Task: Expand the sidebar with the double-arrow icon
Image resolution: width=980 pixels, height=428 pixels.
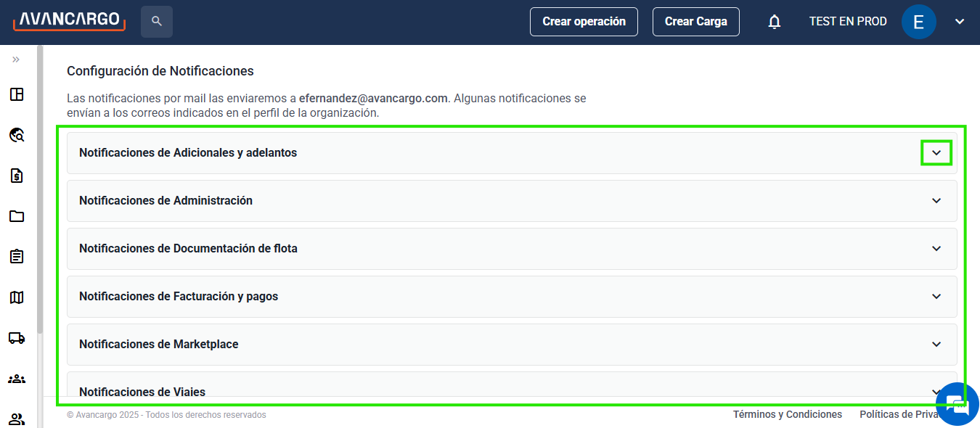Action: (16, 59)
